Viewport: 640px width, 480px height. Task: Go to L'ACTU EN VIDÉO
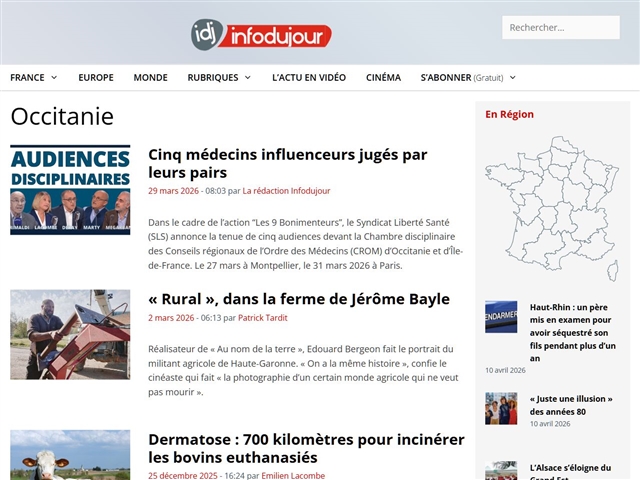point(309,78)
